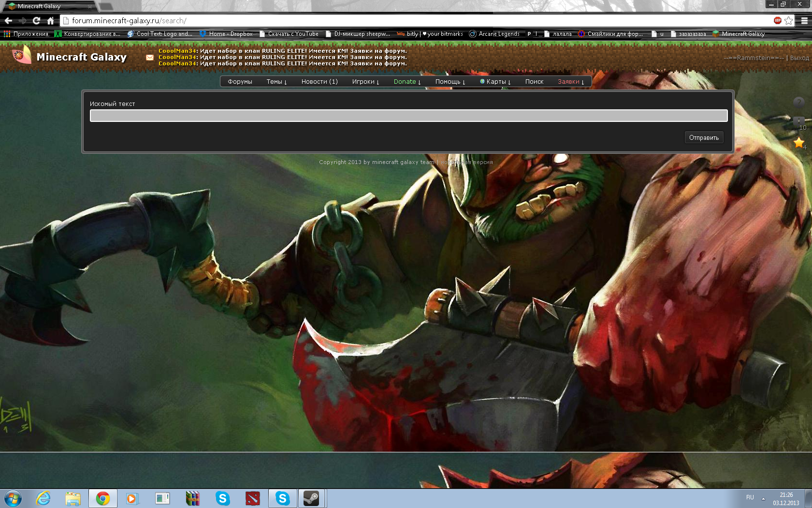The width and height of the screenshot is (812, 508).
Task: Click the Отправить submit button
Action: pyautogui.click(x=704, y=138)
